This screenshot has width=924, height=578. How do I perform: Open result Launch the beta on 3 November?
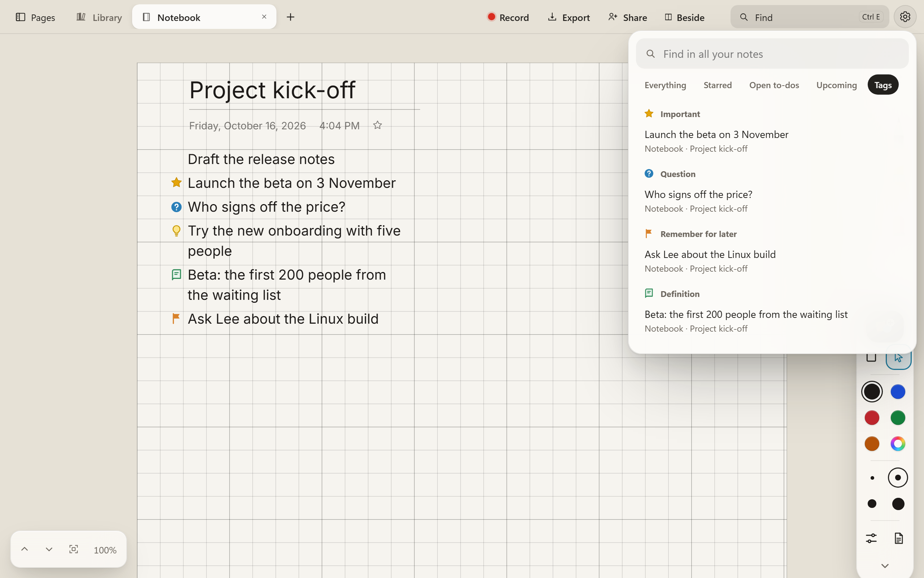[772, 141]
